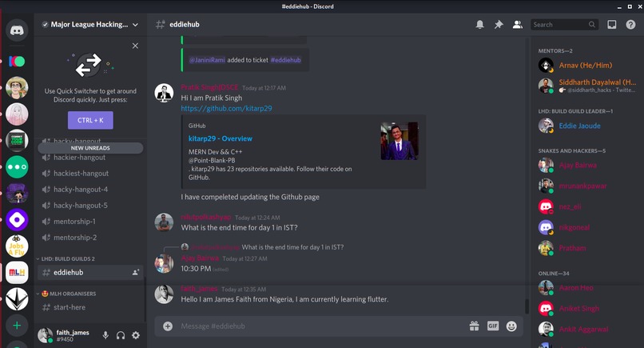Add a Server plus icon
The height and width of the screenshot is (348, 644).
[x=17, y=326]
